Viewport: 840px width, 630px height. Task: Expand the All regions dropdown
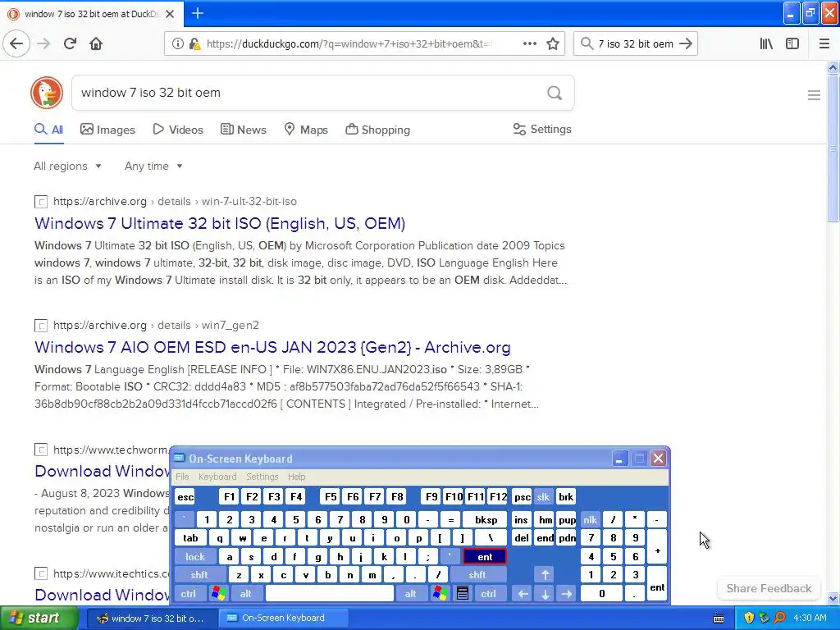click(67, 166)
